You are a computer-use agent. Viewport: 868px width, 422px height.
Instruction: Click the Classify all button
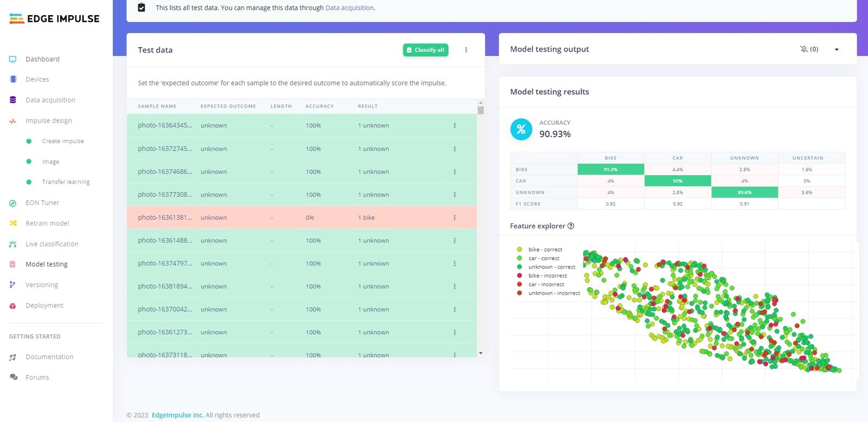[x=426, y=50]
